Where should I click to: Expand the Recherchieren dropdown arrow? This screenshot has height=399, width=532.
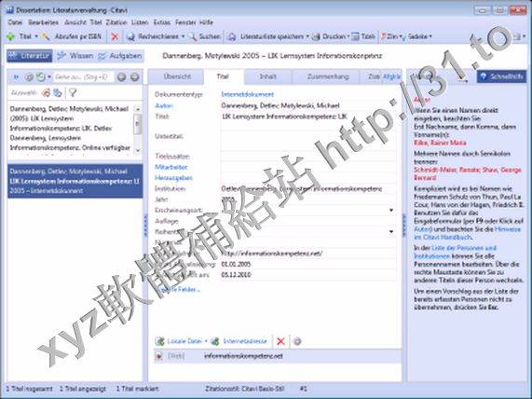pos(183,36)
